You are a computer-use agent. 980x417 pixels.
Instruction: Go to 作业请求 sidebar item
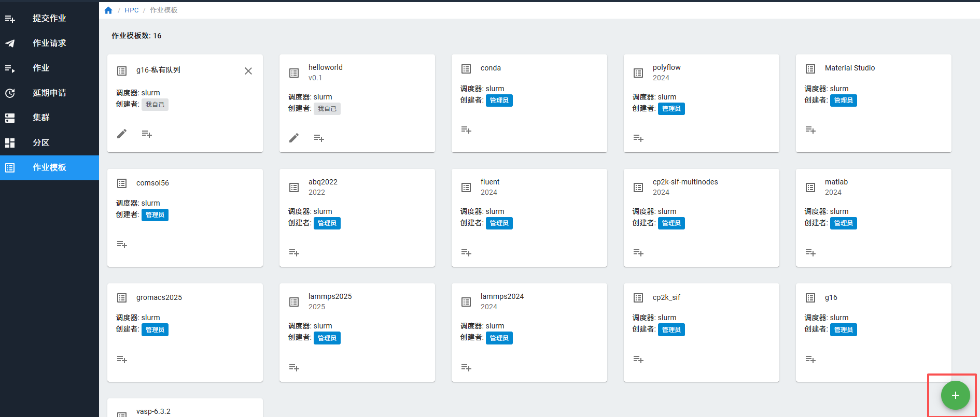tap(49, 44)
